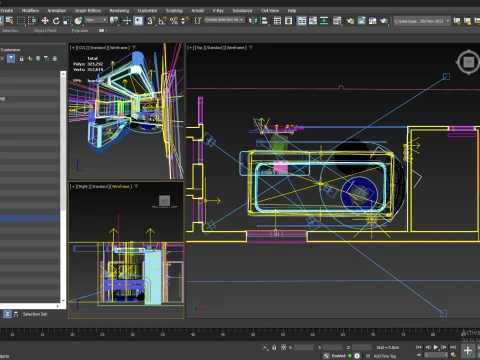The width and height of the screenshot is (480, 360).
Task: Open the Create menu
Action: [7, 11]
